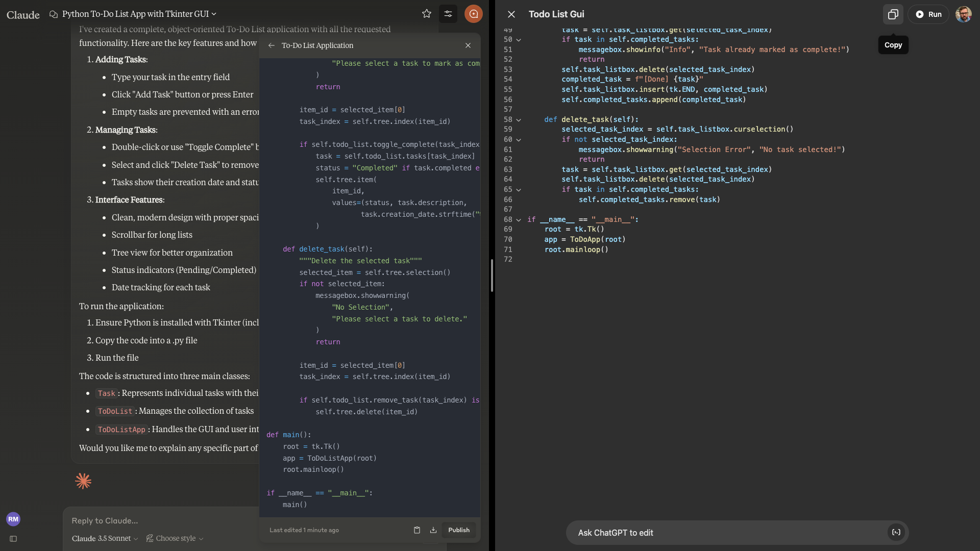
Task: Collapse code fold at line 58
Action: pyautogui.click(x=519, y=120)
